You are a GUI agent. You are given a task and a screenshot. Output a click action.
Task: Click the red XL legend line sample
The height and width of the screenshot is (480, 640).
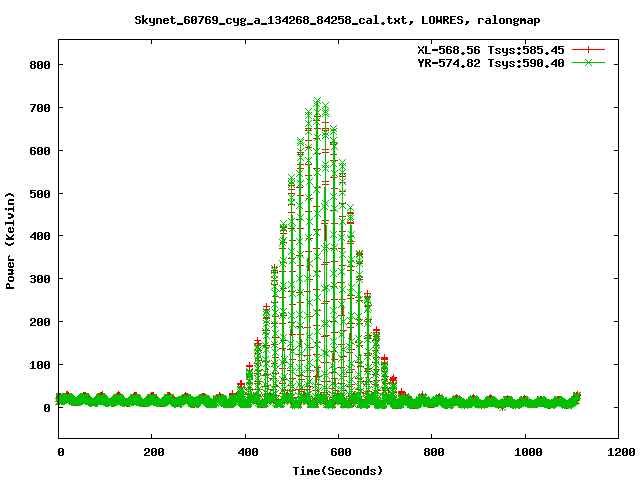tap(588, 50)
